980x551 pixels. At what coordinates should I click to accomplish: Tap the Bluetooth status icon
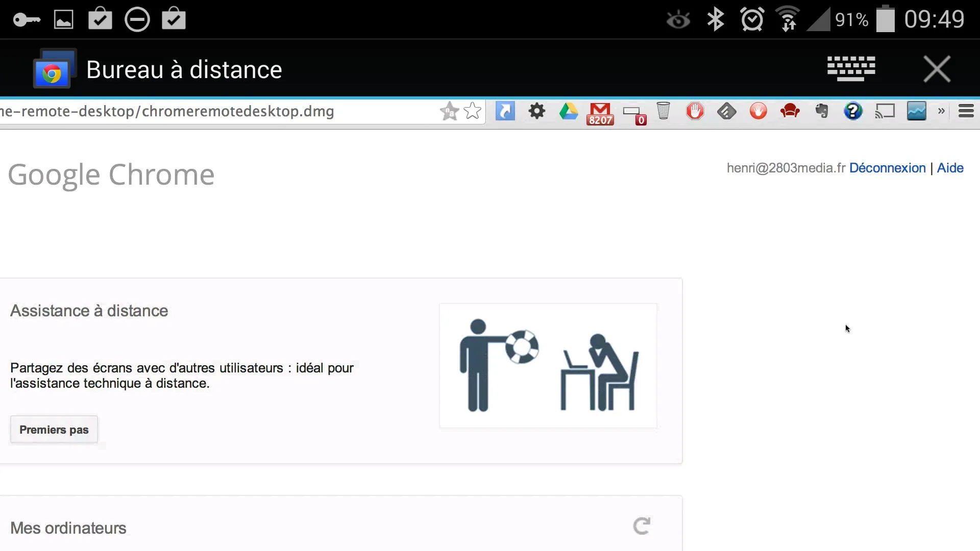[x=715, y=19]
